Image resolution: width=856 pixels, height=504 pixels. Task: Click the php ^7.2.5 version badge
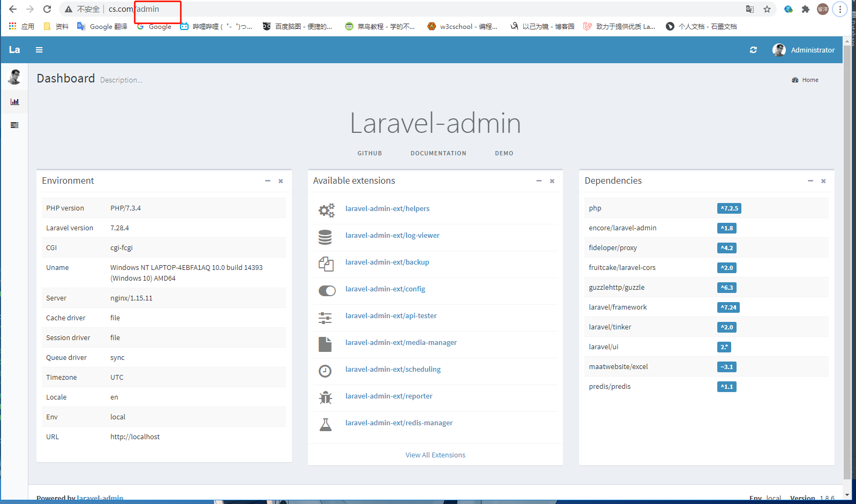729,208
